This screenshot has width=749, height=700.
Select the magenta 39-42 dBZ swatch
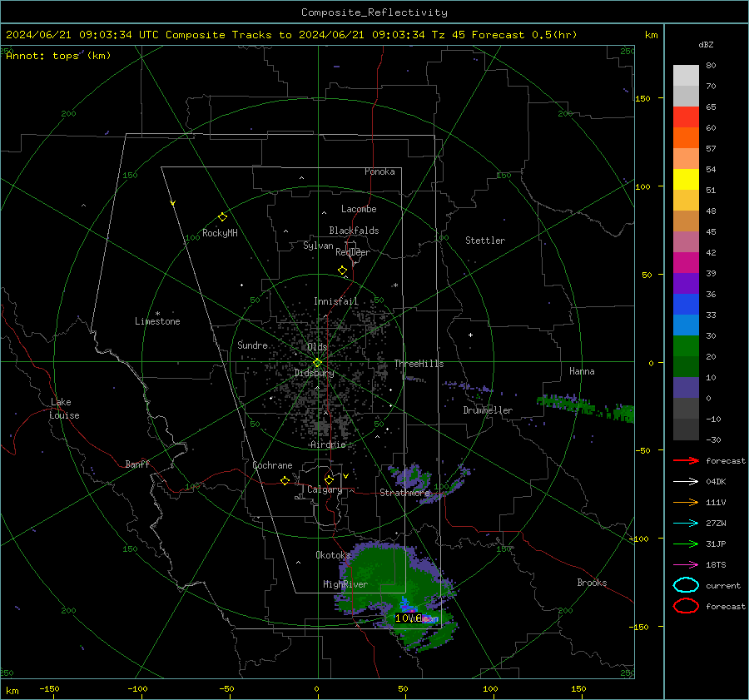point(686,263)
